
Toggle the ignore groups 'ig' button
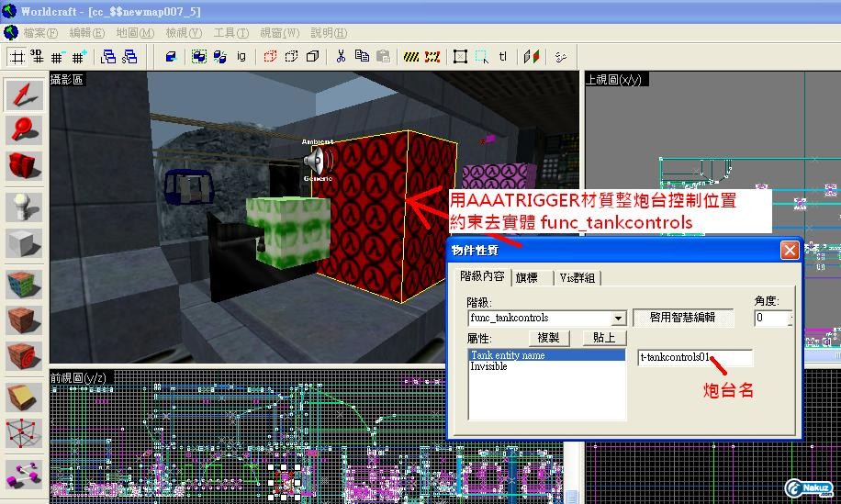point(241,57)
